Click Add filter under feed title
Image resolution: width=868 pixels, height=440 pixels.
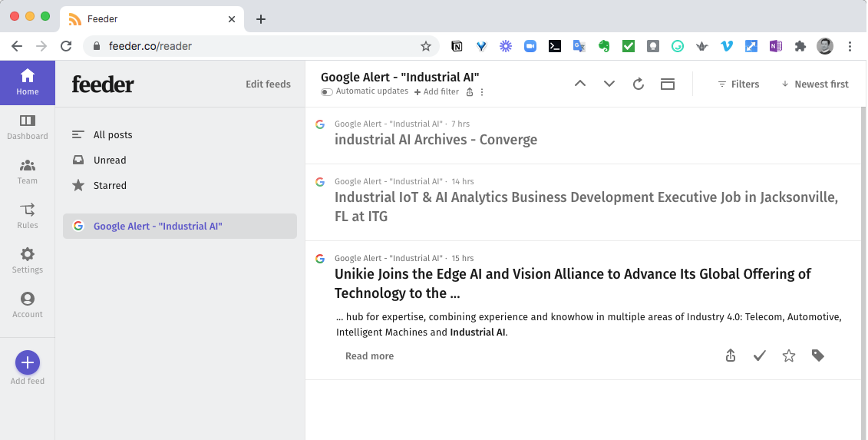click(x=436, y=91)
